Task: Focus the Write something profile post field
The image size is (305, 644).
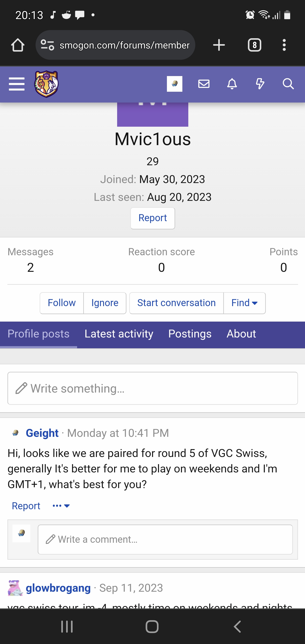Action: click(x=152, y=388)
